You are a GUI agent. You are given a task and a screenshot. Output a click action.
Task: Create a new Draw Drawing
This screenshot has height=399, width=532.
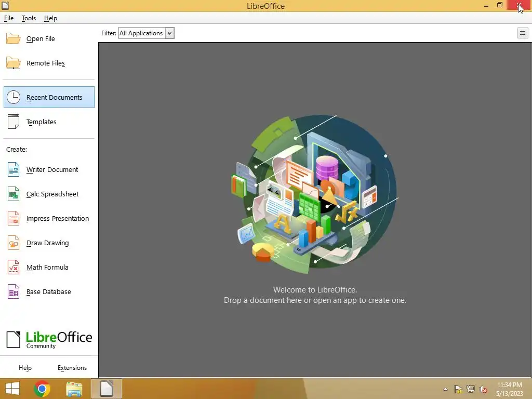point(47,243)
